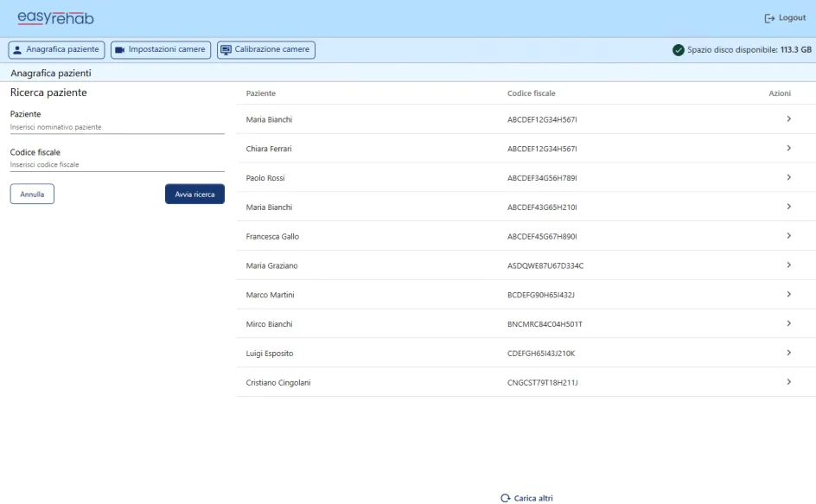Select the Cristiano Cingolani patient name
This screenshot has height=504, width=816.
[278, 382]
